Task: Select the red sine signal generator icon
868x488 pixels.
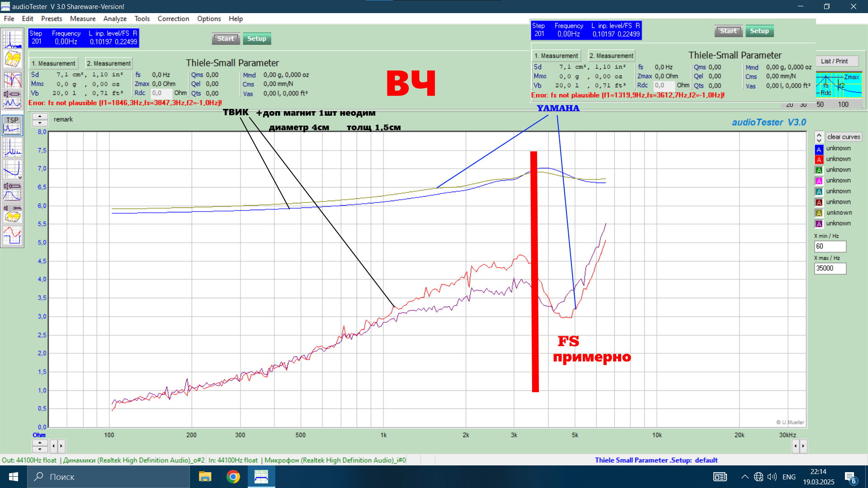Action: [x=12, y=236]
